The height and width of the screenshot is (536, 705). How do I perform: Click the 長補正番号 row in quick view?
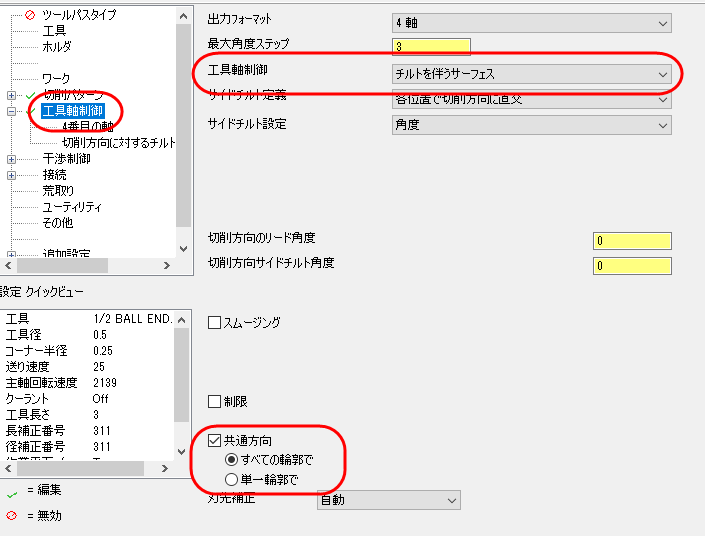(x=88, y=431)
